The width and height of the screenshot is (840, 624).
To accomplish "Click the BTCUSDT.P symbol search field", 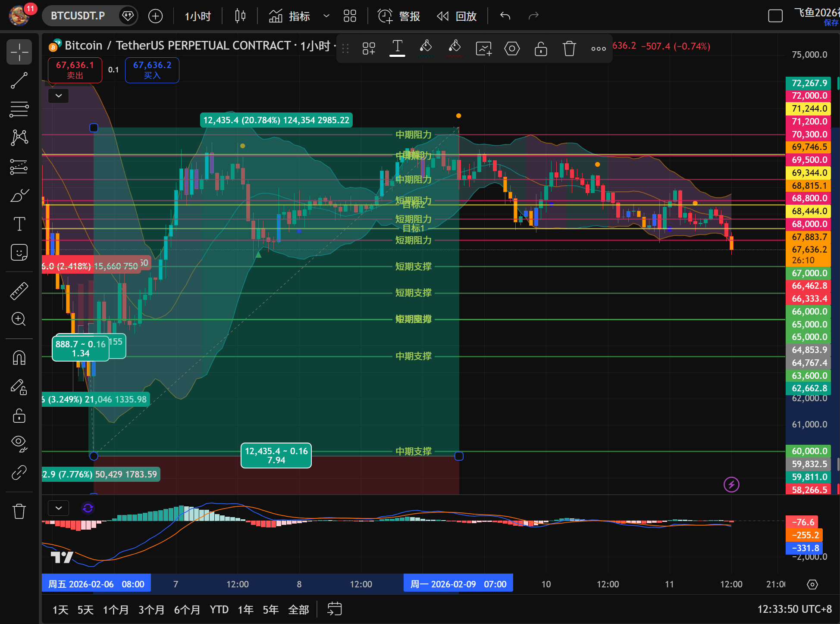I will tap(78, 16).
